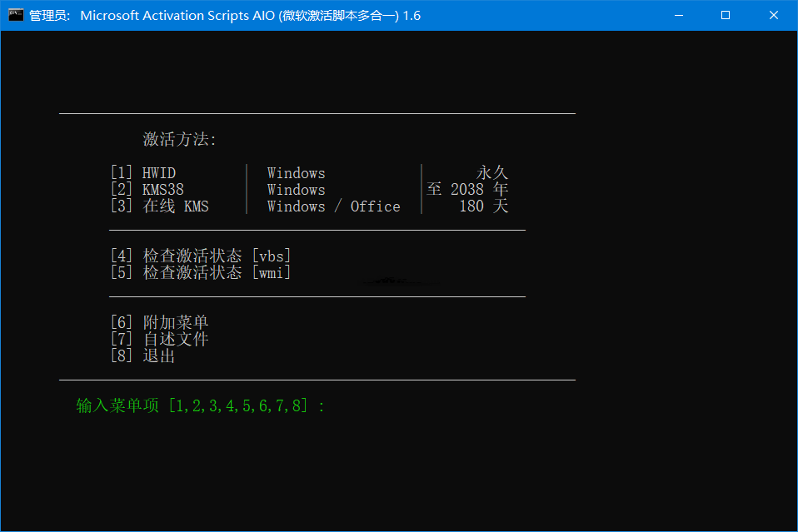Screen dimensions: 798x532
Task: Open the [6] 附加菜单 entry
Action: [x=159, y=323]
